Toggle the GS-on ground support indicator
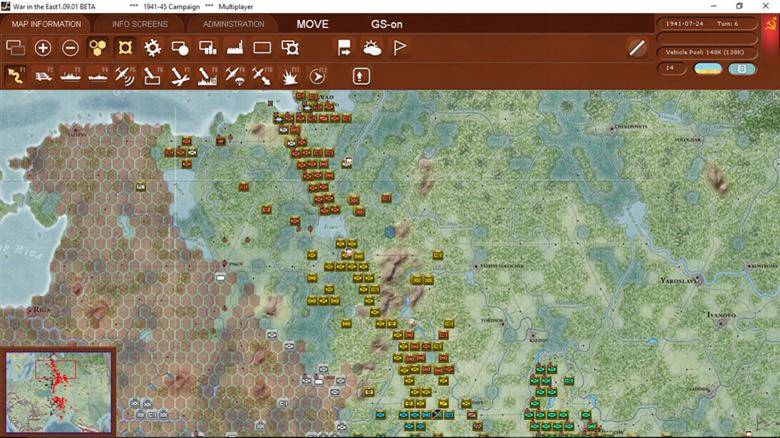 [387, 24]
